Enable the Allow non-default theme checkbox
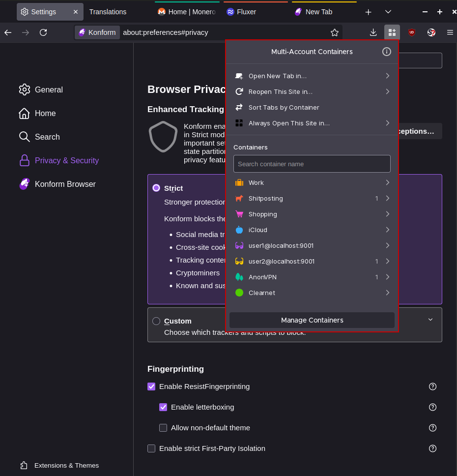The height and width of the screenshot is (476, 457). pos(163,428)
